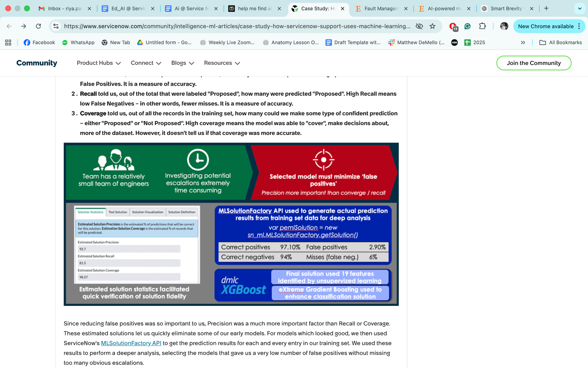Screen dimensions: 588x368
Task: Open the Facebook bookmark
Action: click(39, 43)
